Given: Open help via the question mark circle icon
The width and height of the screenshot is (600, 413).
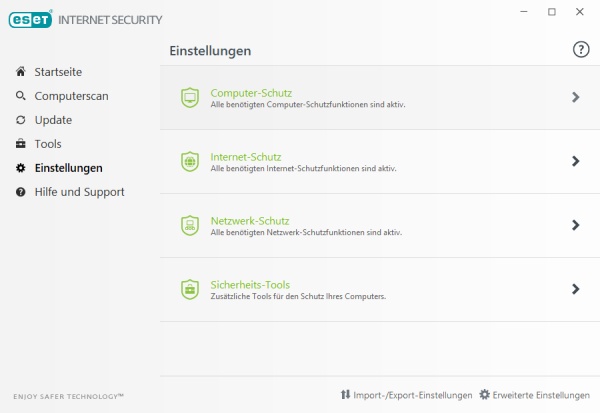Looking at the screenshot, I should (x=581, y=49).
